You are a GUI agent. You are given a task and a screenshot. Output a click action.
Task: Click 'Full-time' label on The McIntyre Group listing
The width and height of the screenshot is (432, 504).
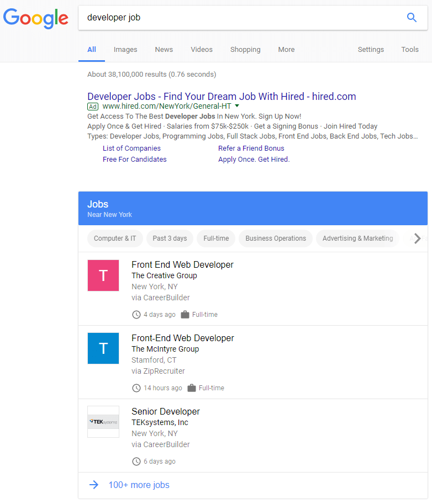click(x=212, y=388)
